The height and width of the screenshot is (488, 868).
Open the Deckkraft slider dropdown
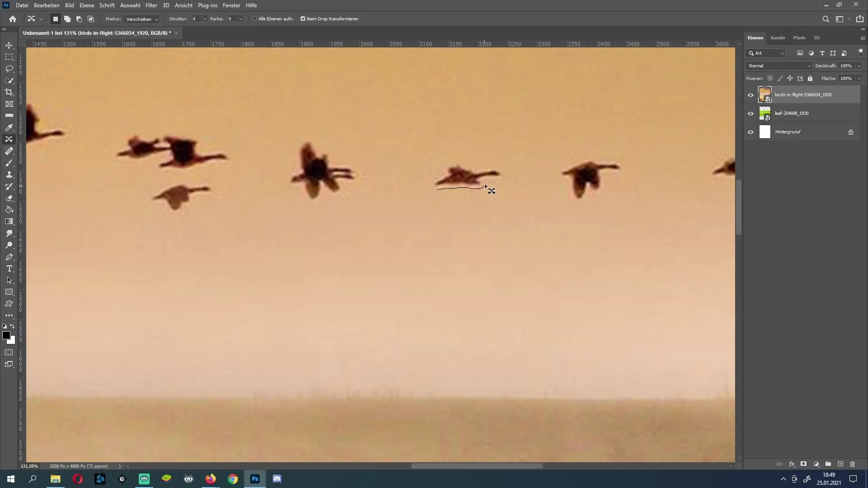click(859, 66)
